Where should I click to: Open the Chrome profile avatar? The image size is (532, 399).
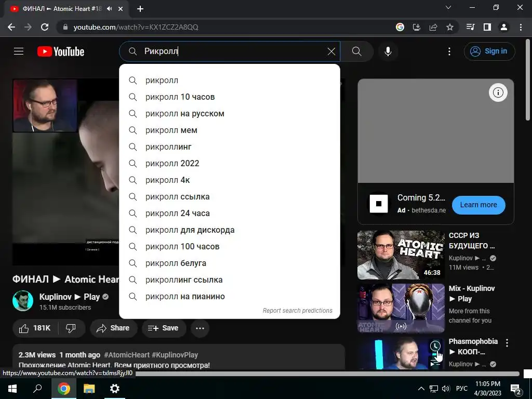tap(504, 27)
